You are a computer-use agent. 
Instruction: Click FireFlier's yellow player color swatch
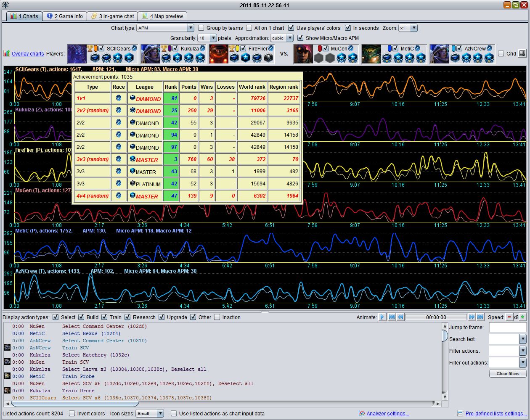pyautogui.click(x=238, y=48)
